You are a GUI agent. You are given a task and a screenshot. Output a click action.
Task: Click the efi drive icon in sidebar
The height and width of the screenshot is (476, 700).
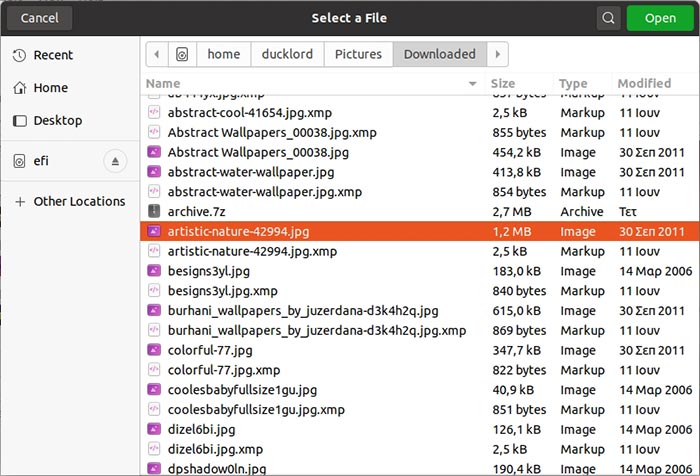(19, 161)
